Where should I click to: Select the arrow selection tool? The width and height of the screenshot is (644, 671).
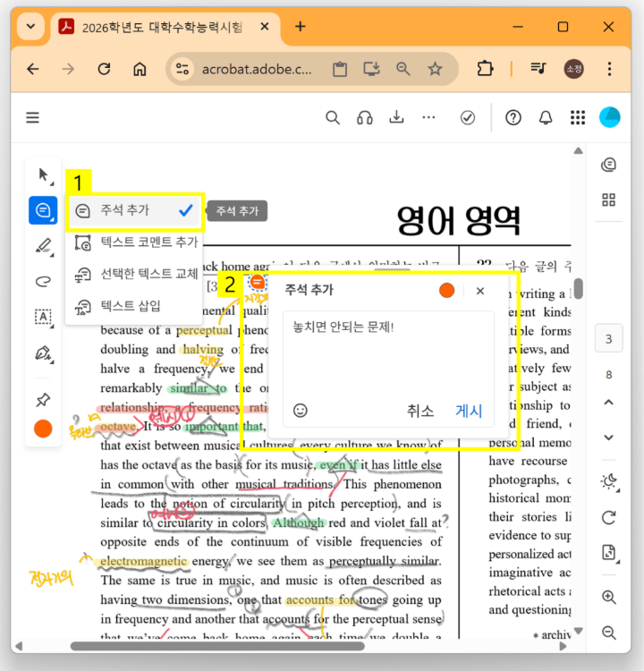[x=43, y=175]
